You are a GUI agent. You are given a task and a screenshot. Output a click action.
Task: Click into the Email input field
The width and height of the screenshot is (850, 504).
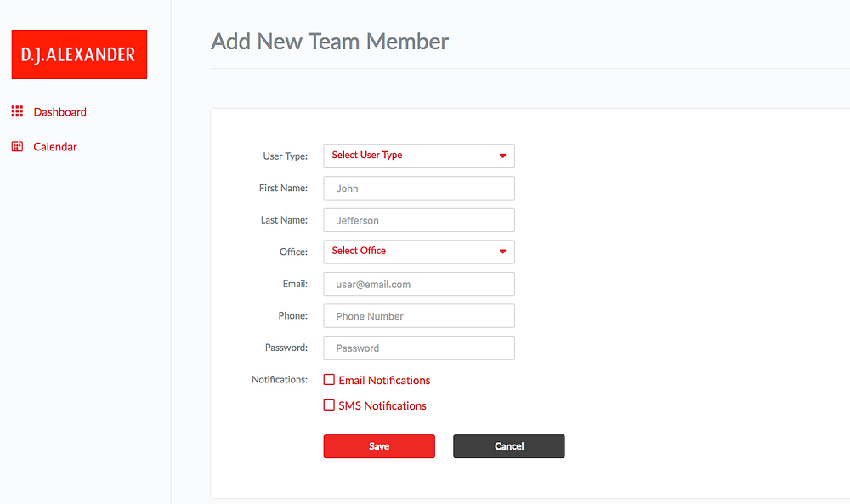[x=419, y=284]
